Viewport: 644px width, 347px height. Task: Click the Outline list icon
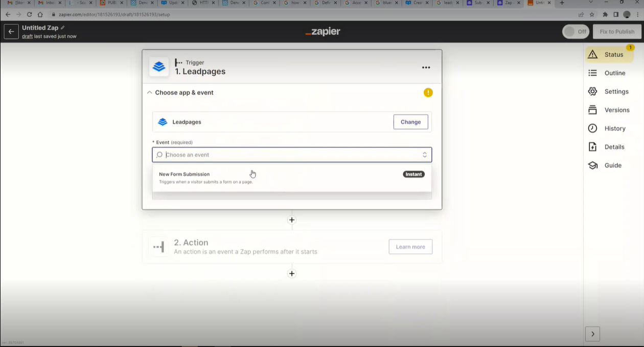click(x=592, y=73)
